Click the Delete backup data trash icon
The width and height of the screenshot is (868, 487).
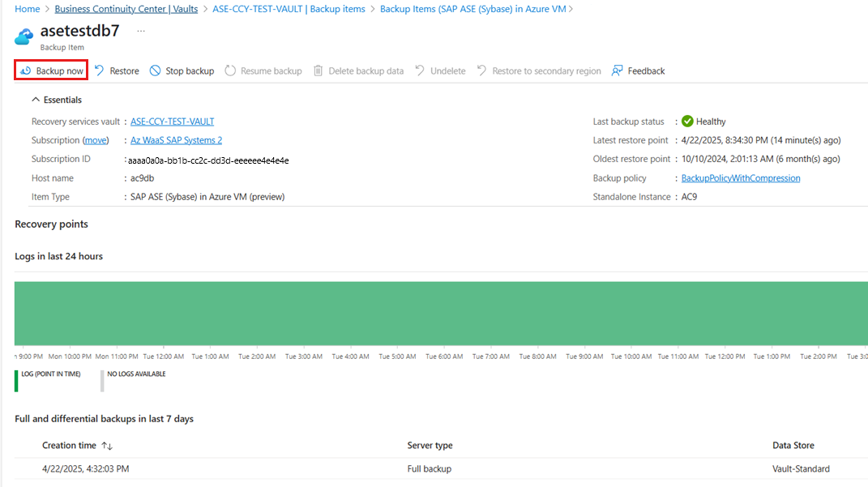tap(318, 70)
